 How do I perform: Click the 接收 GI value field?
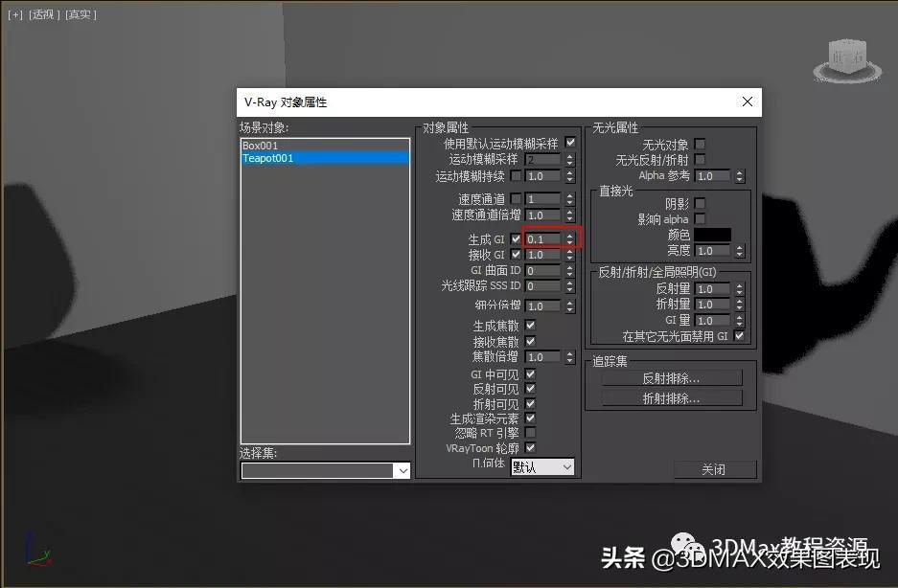point(543,255)
